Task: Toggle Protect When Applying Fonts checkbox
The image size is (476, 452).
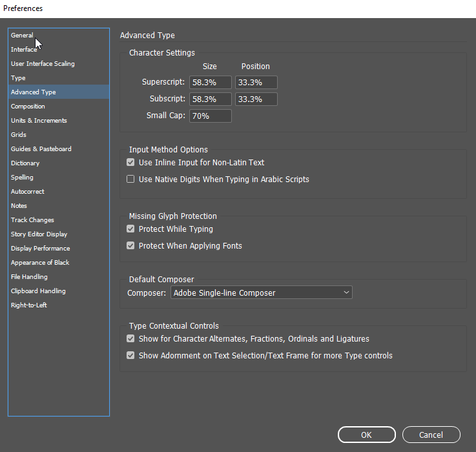Action: 130,246
